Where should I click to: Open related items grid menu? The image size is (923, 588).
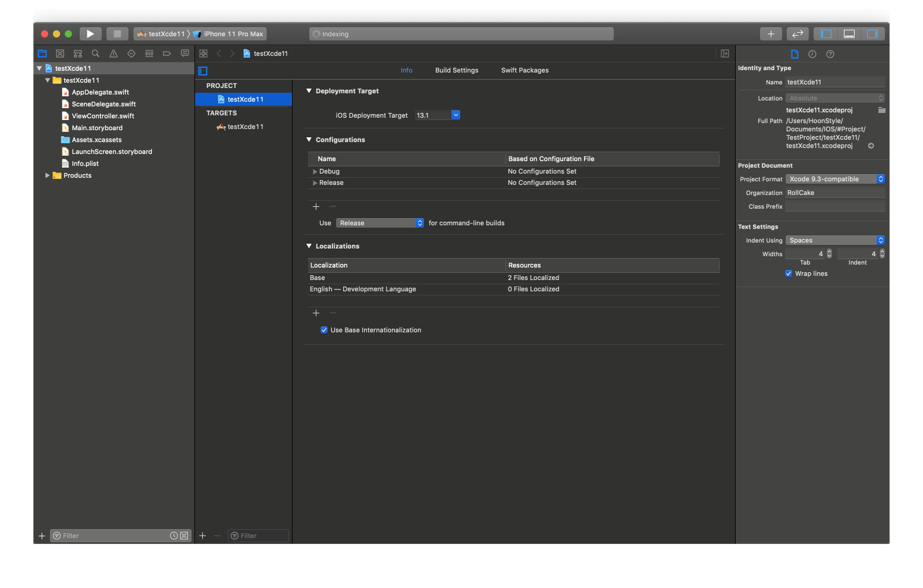coord(203,54)
